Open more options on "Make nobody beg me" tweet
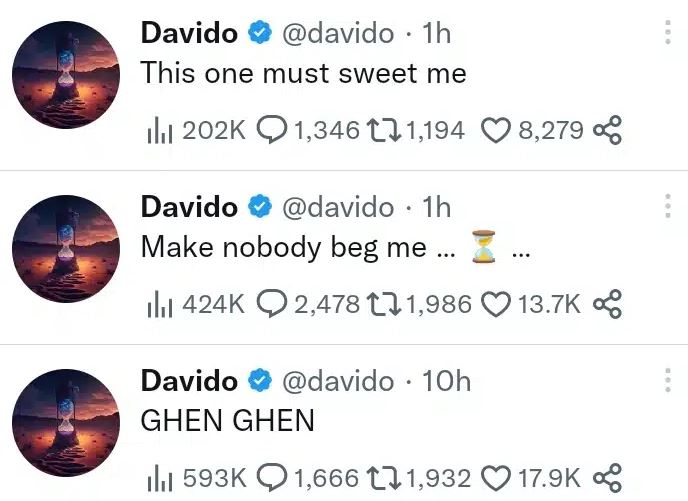The height and width of the screenshot is (501, 688). tap(668, 206)
